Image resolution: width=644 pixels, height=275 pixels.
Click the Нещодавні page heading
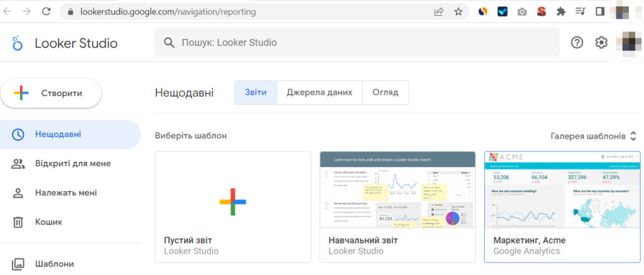click(x=184, y=93)
